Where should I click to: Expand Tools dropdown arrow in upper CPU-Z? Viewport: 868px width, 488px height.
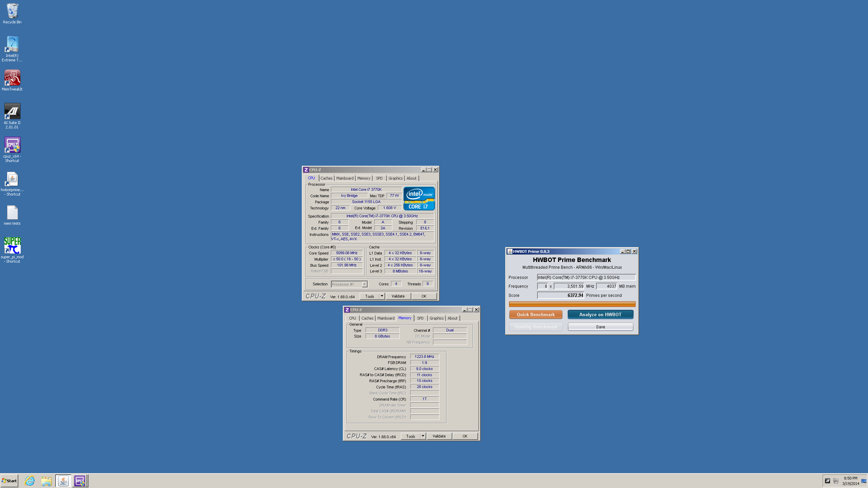[382, 296]
